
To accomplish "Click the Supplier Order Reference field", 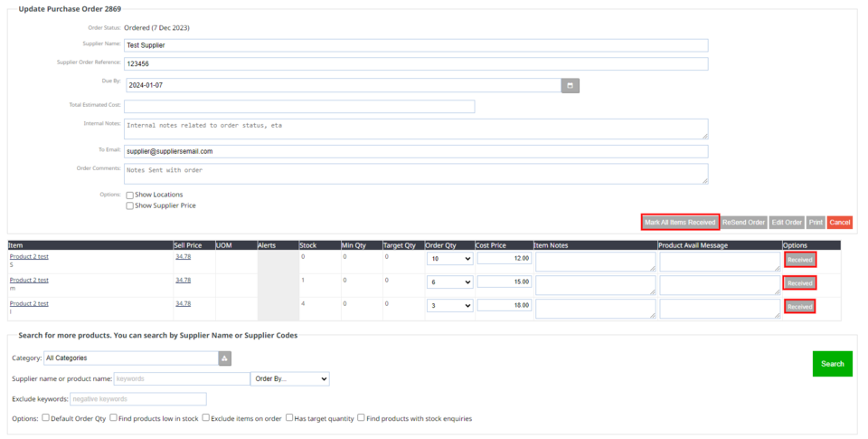I will (x=416, y=64).
